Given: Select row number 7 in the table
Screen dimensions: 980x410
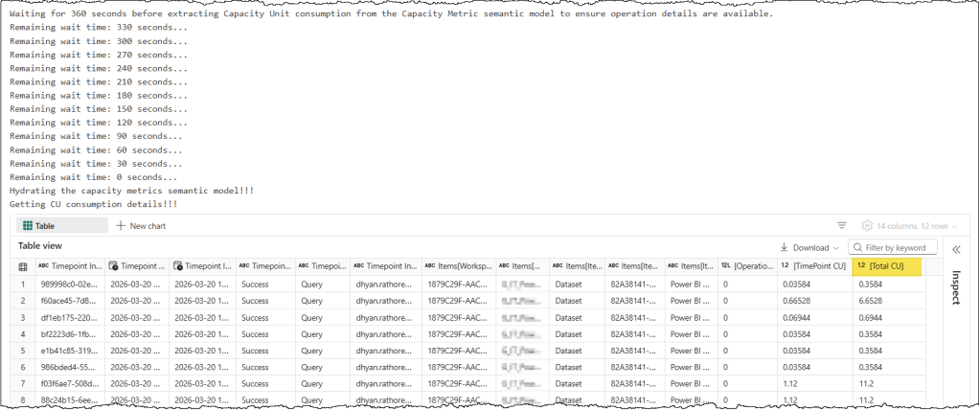Looking at the screenshot, I should pos(23,381).
